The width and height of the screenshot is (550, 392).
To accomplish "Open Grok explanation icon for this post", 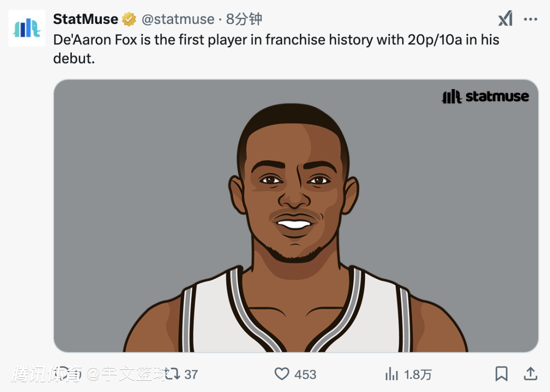I will pyautogui.click(x=505, y=19).
